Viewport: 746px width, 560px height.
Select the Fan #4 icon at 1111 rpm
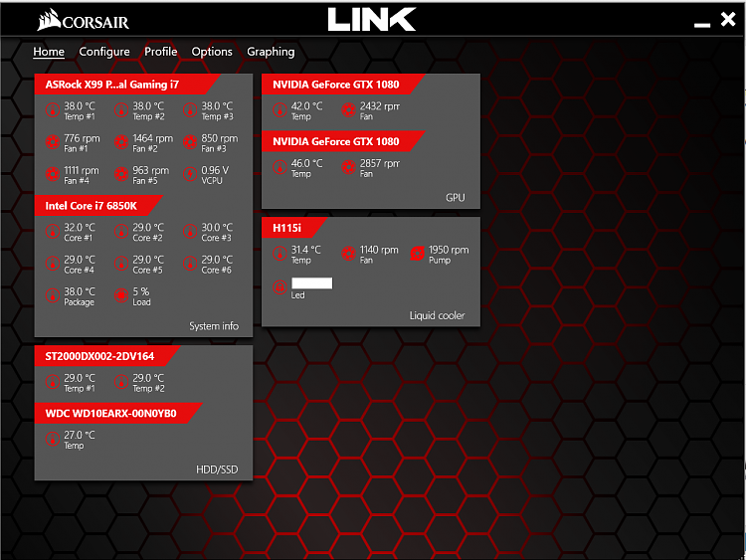53,174
